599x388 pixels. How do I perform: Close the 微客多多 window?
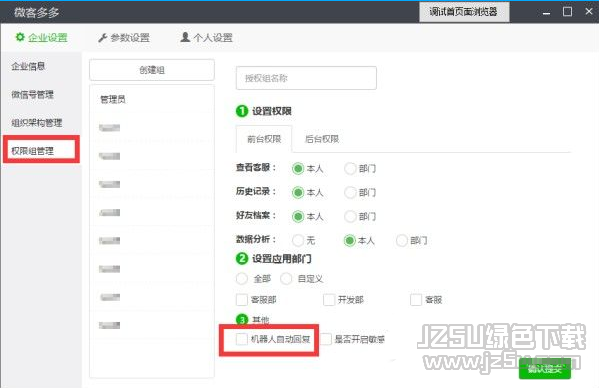(x=589, y=11)
